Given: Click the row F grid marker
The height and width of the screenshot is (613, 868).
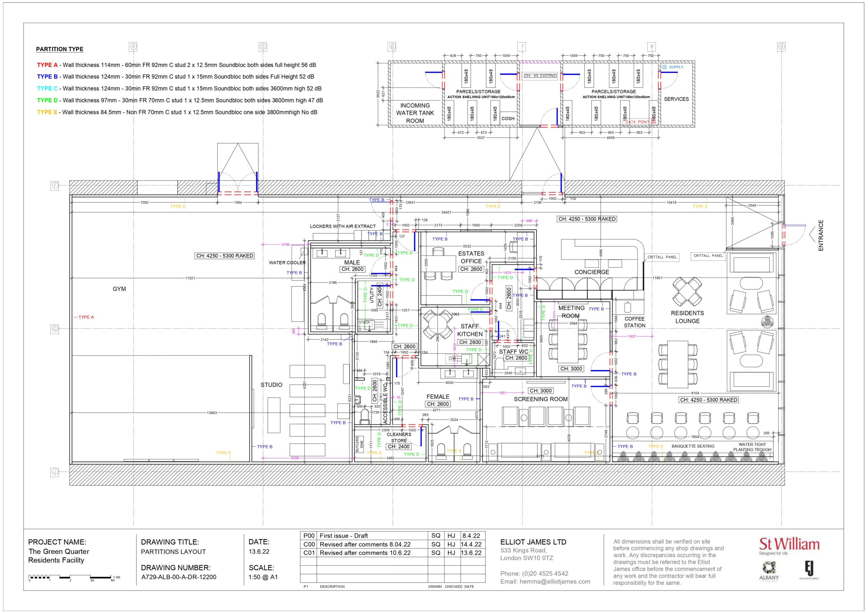Looking at the screenshot, I should tap(55, 186).
